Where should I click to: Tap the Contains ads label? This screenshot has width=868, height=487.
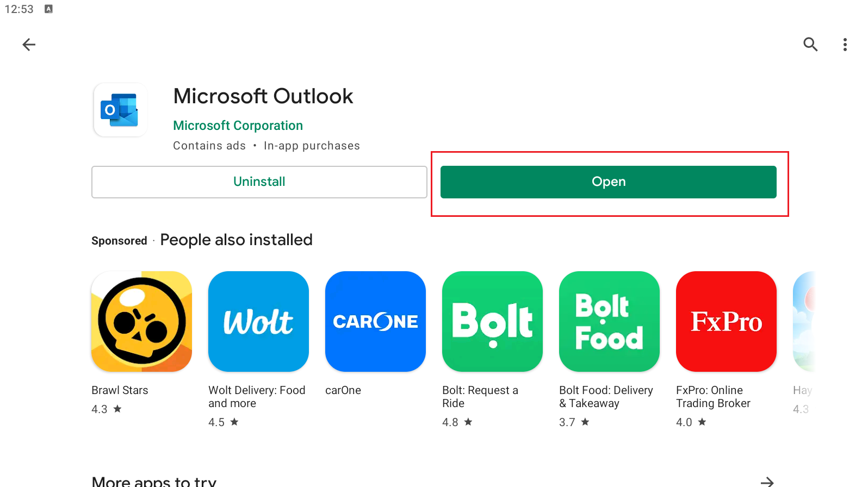(209, 145)
